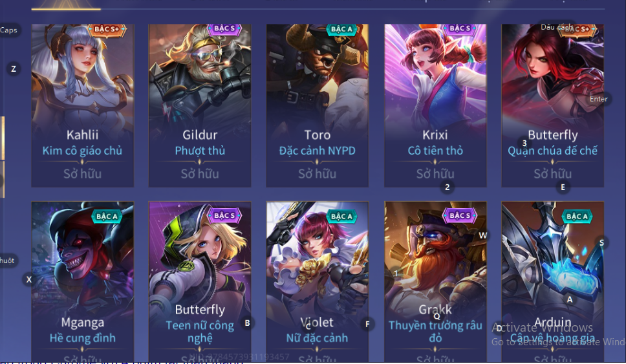This screenshot has height=364, width=626.
Task: Choose the Violet Nữ đặc cảnh skin
Action: tap(318, 281)
